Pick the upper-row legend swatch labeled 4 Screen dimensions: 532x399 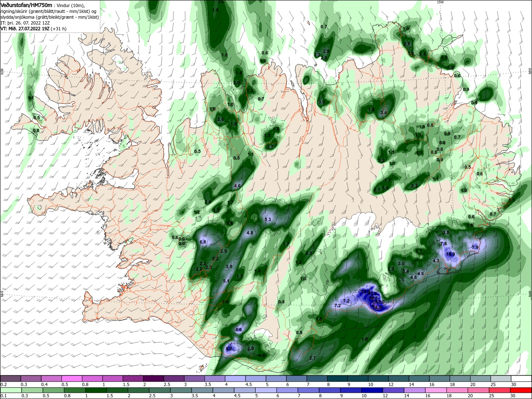[x=235, y=379]
